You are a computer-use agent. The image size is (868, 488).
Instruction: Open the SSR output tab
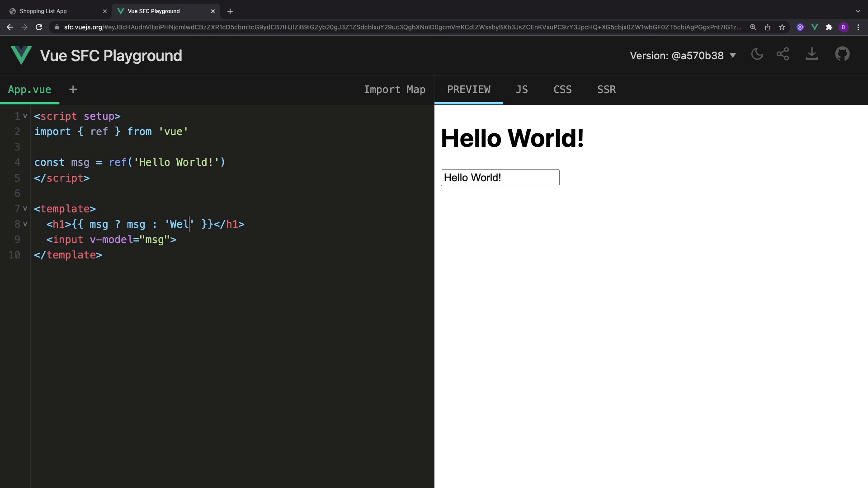pos(606,89)
